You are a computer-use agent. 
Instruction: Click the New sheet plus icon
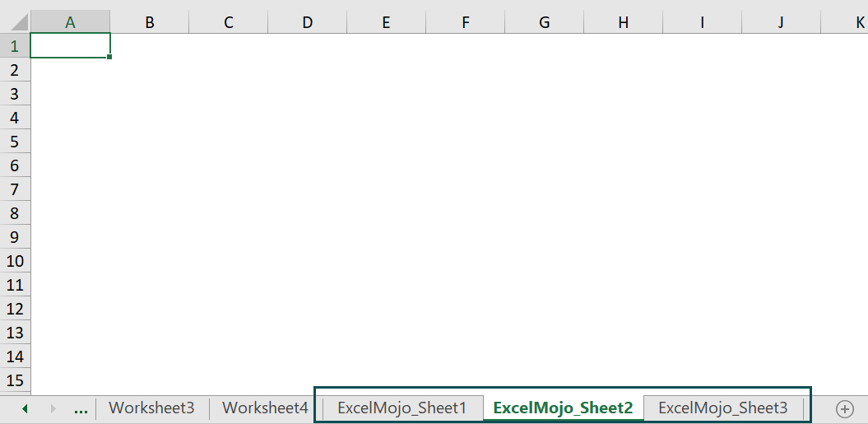pos(844,408)
